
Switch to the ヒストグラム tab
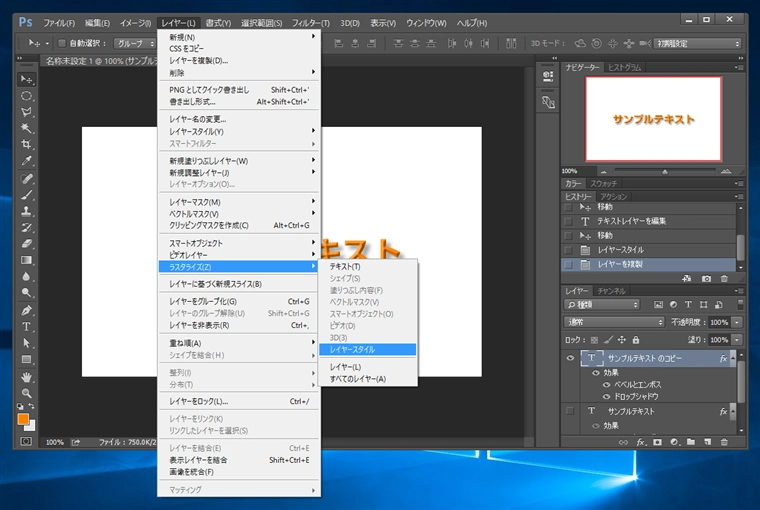(x=624, y=67)
